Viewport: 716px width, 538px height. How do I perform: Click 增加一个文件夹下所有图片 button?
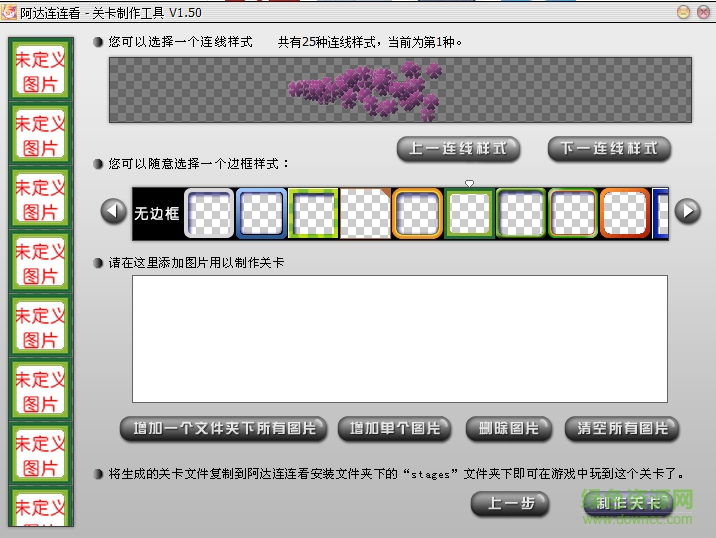pos(224,428)
